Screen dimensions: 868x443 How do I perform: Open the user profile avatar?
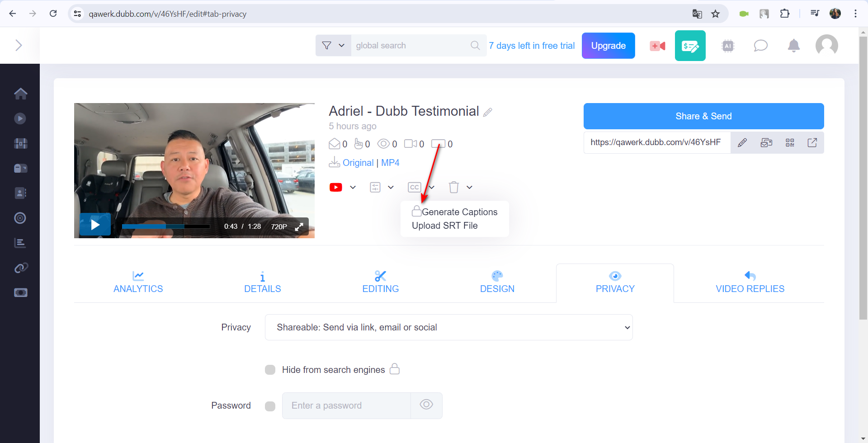tap(827, 46)
